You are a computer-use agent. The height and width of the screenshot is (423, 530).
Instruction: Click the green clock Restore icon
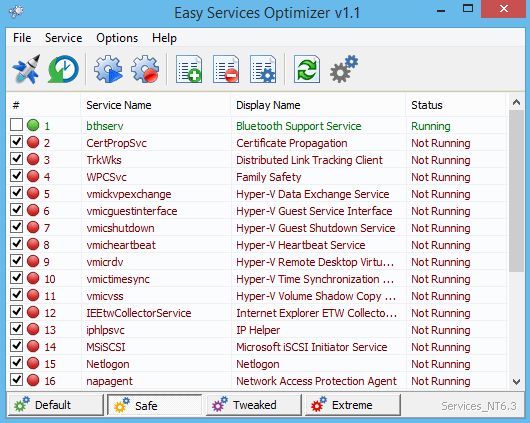click(63, 69)
